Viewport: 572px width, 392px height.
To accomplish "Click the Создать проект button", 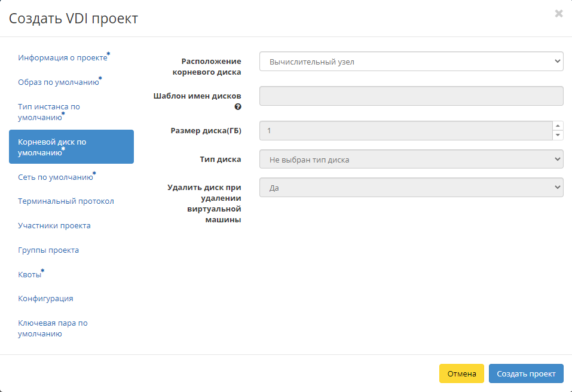I will point(525,373).
